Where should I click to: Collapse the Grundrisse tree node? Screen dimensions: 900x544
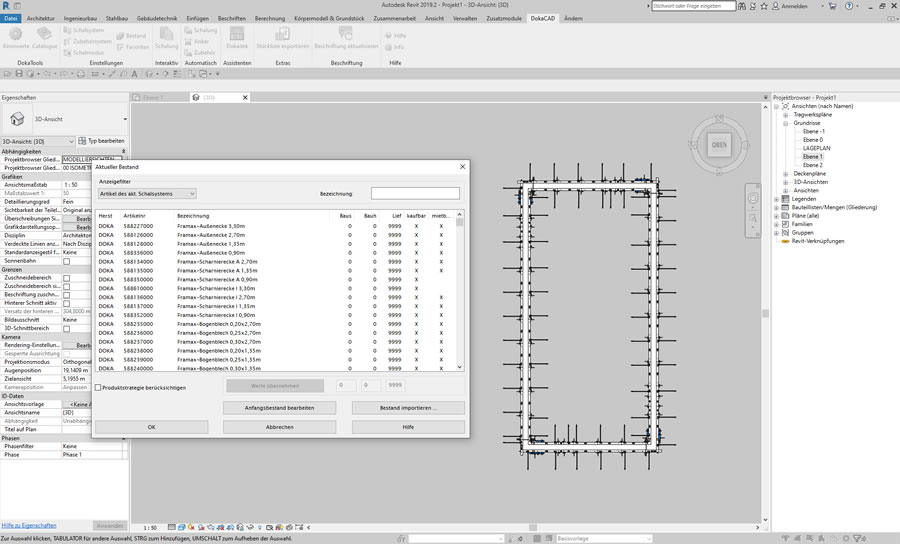coord(785,123)
